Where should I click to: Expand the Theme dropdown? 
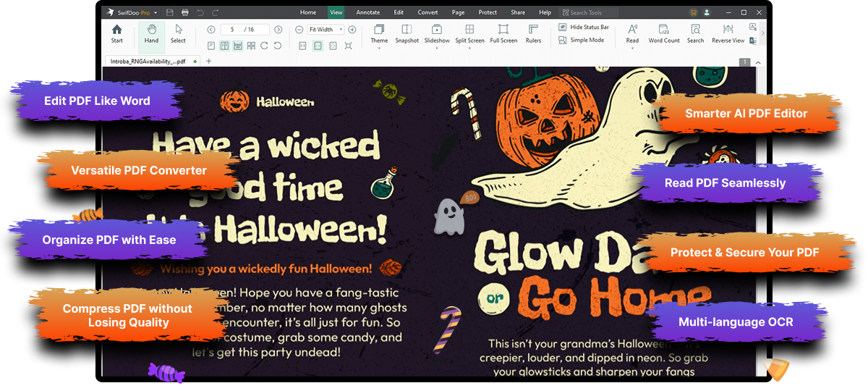[x=379, y=48]
